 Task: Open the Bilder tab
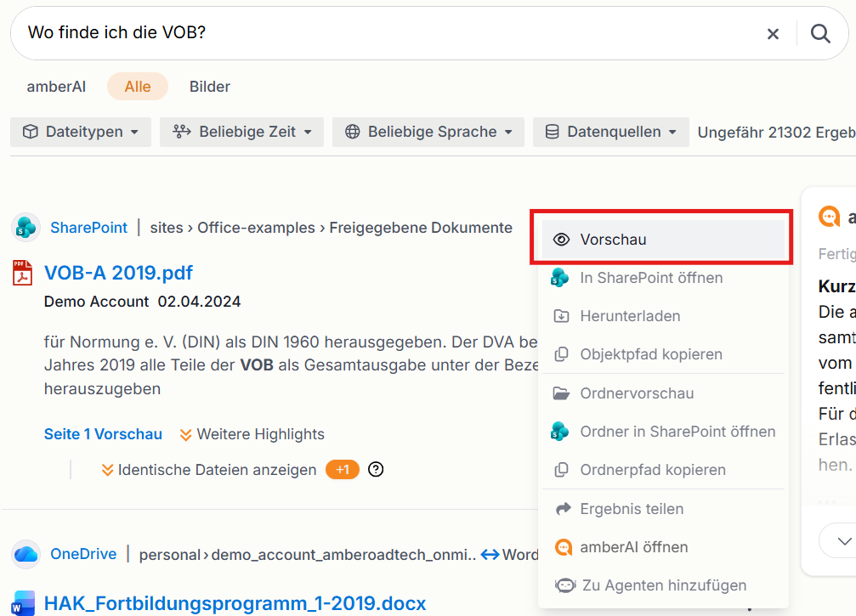point(210,87)
